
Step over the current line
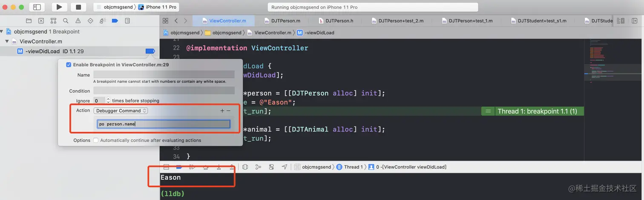click(x=205, y=167)
